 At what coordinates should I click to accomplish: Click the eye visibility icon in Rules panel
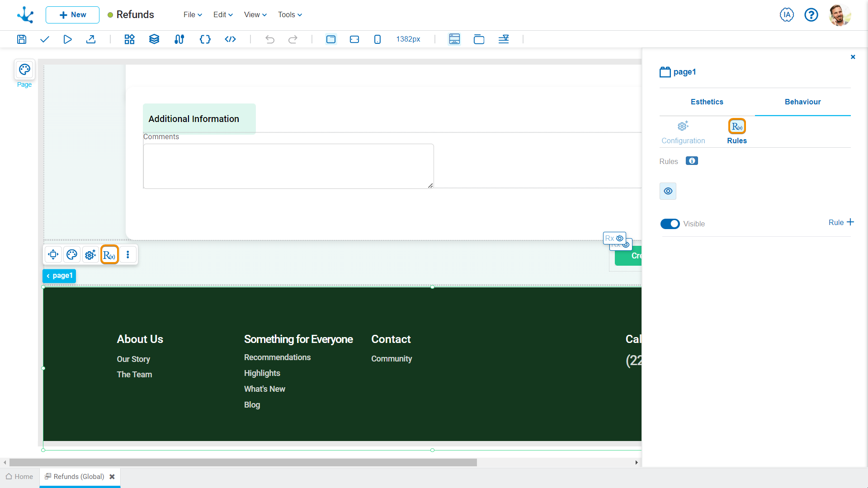668,191
